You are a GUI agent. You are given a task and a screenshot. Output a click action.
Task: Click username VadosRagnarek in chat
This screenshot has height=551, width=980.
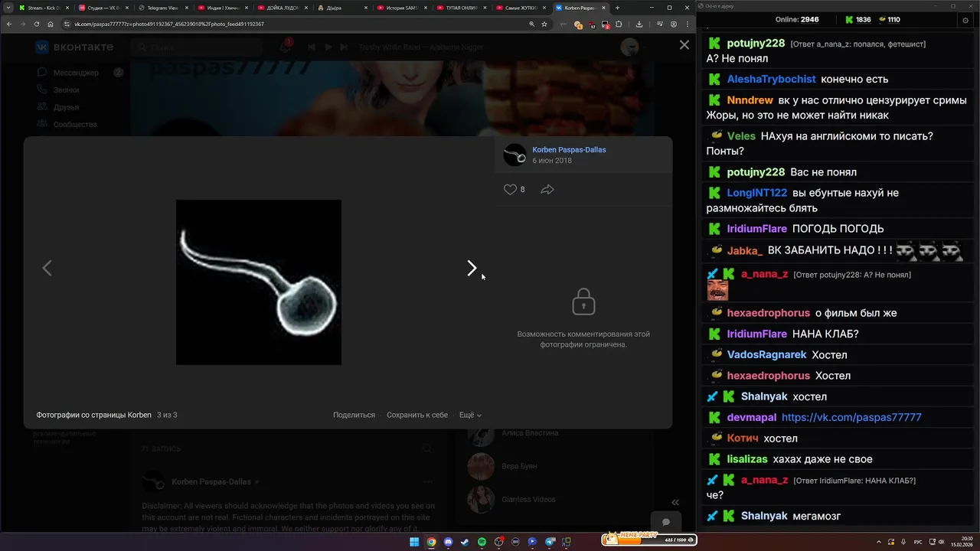click(x=766, y=354)
